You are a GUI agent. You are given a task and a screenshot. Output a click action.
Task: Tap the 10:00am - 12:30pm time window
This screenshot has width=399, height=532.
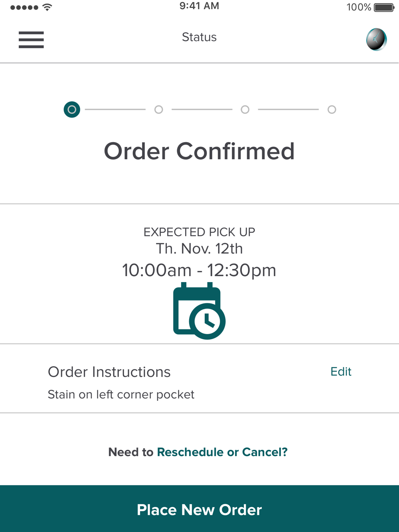[199, 270]
